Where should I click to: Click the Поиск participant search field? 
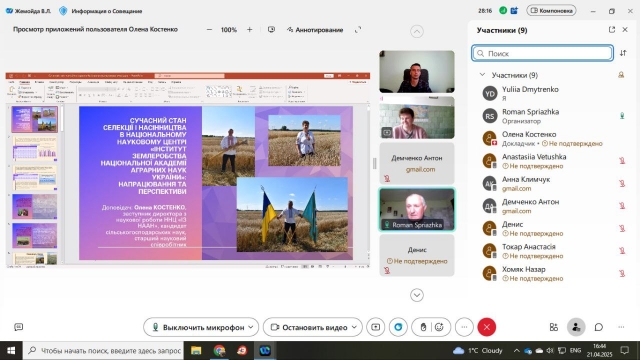(542, 53)
